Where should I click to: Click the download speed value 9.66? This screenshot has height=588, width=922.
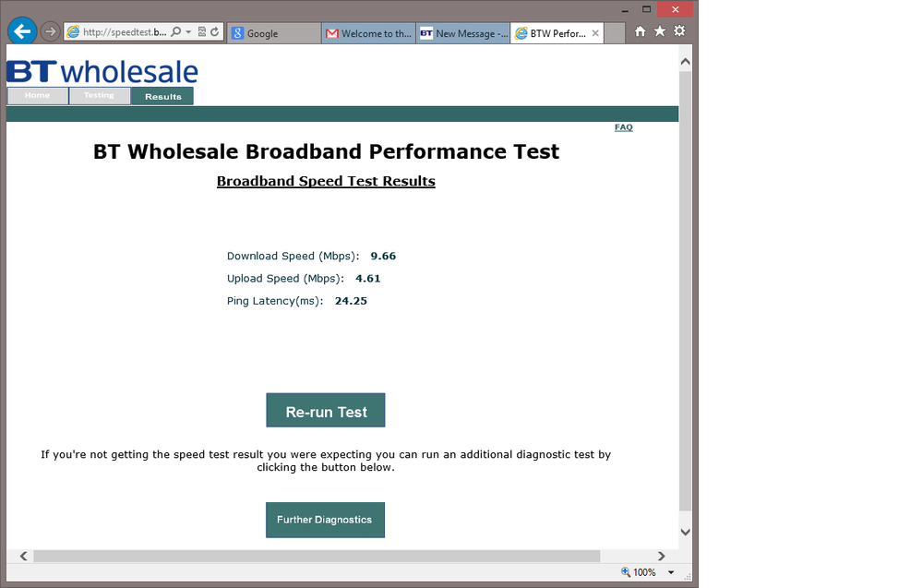tap(383, 256)
